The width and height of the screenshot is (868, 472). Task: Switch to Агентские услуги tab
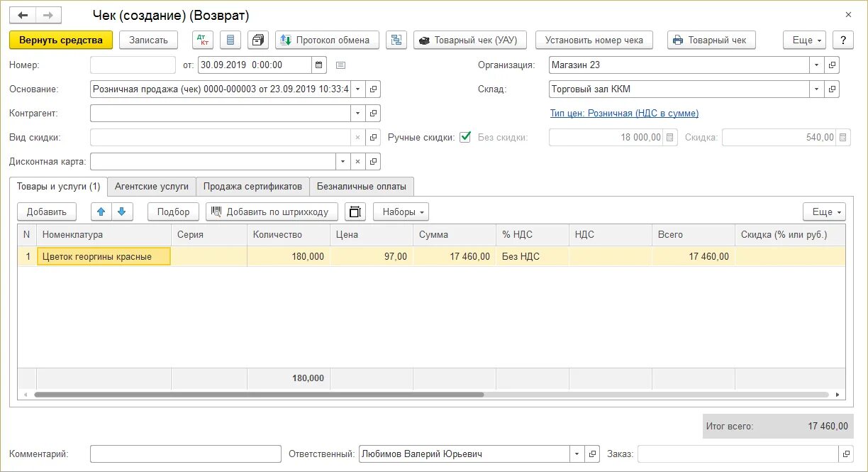[152, 186]
